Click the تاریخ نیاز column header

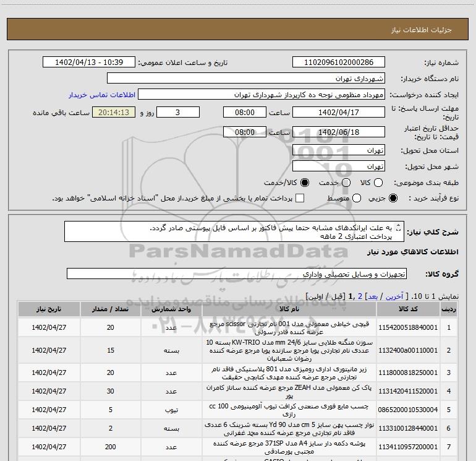coord(49,309)
